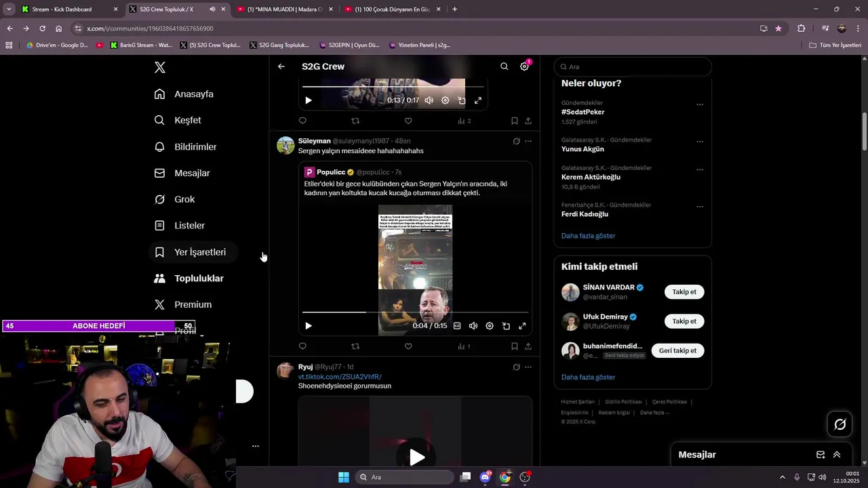868x488 pixels.
Task: Open Windows Start menu
Action: [343, 477]
